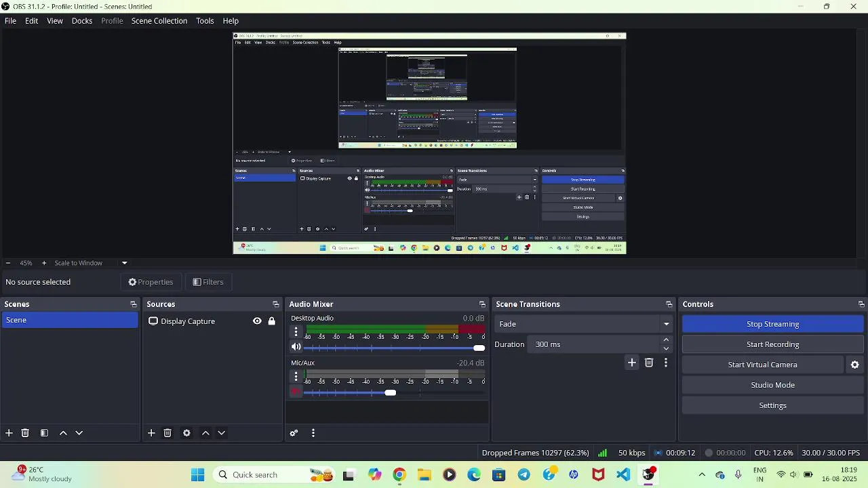The image size is (868, 488).
Task: Toggle Display Capture visibility eye
Action: [257, 321]
